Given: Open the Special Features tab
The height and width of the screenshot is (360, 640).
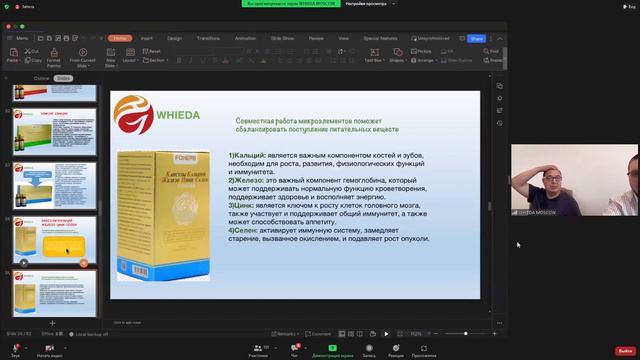Looking at the screenshot, I should coord(380,38).
